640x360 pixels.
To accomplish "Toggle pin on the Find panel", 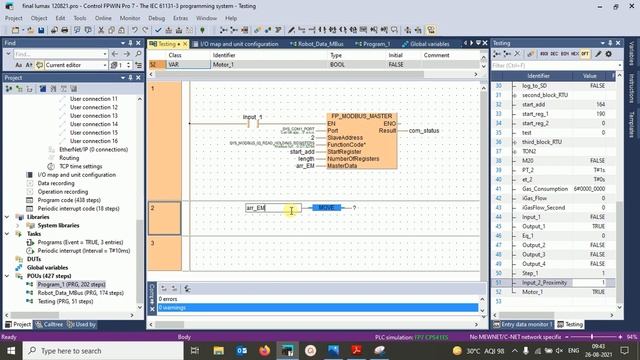I will (131, 43).
